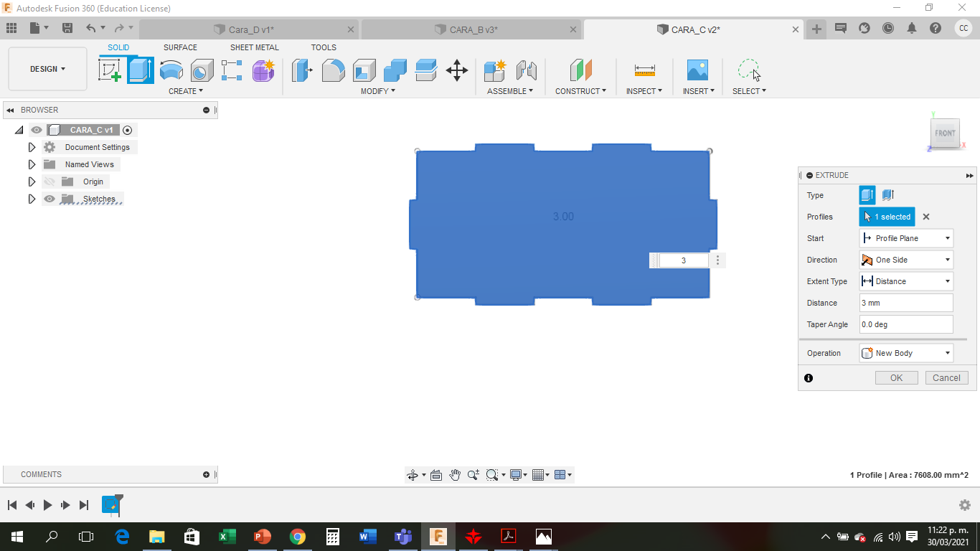Select the Offset Face tool

[426, 70]
